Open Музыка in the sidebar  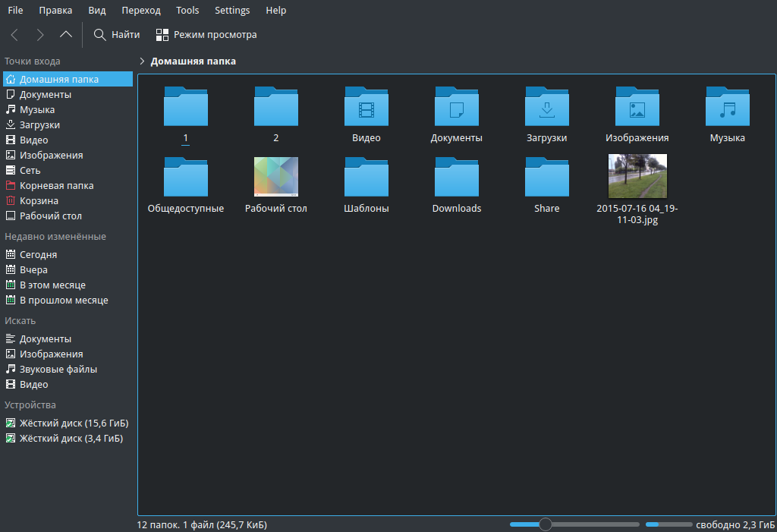pos(68,109)
